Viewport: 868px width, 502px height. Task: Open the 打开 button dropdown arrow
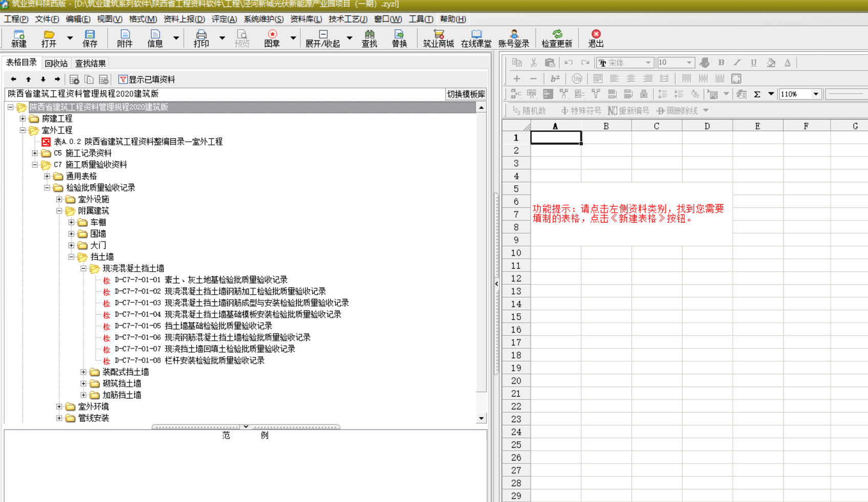pyautogui.click(x=70, y=38)
